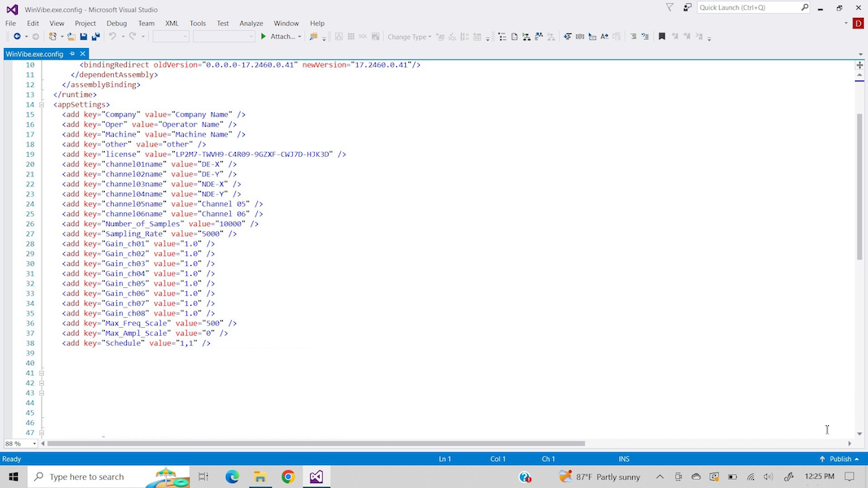868x488 pixels.
Task: Click the A-arrow text toolbar icon
Action: 604,37
